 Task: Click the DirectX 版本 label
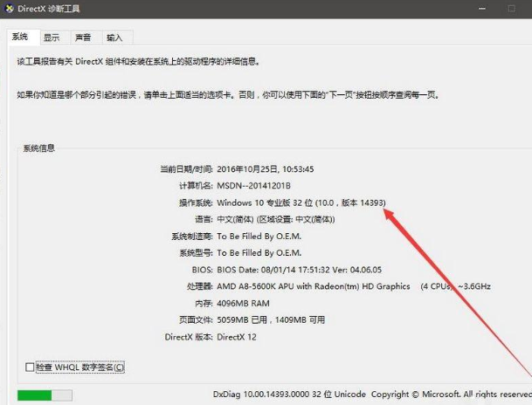[189, 337]
